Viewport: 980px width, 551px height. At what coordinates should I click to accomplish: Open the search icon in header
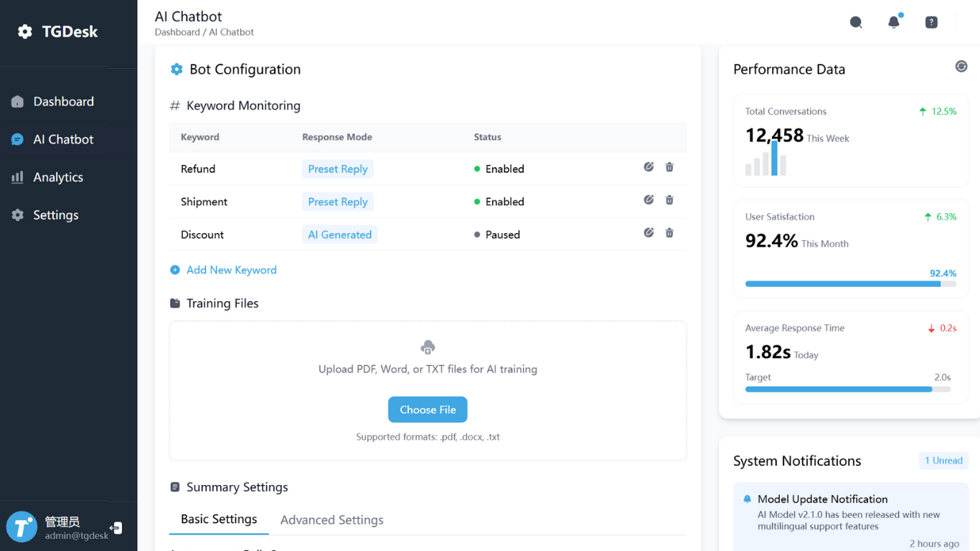(x=856, y=22)
